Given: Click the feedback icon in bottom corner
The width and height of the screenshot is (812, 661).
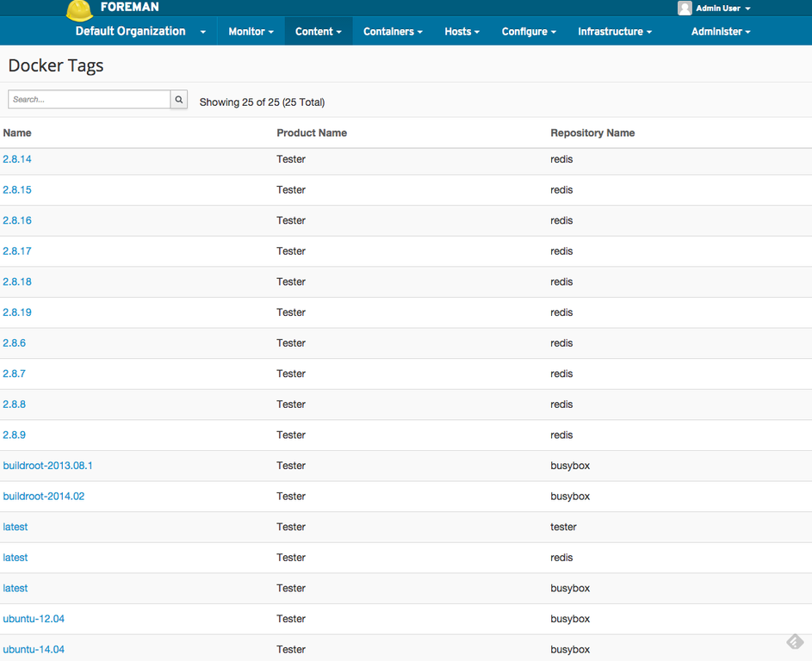Looking at the screenshot, I should [795, 642].
